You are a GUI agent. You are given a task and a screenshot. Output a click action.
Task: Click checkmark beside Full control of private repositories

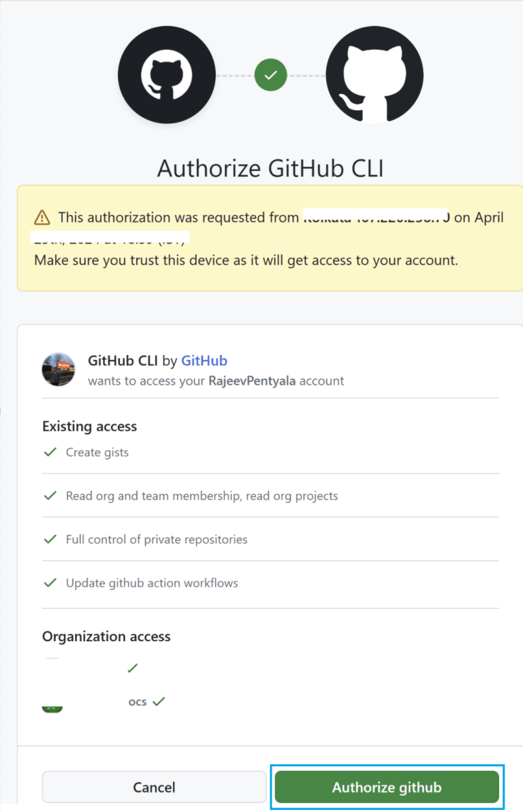(50, 539)
